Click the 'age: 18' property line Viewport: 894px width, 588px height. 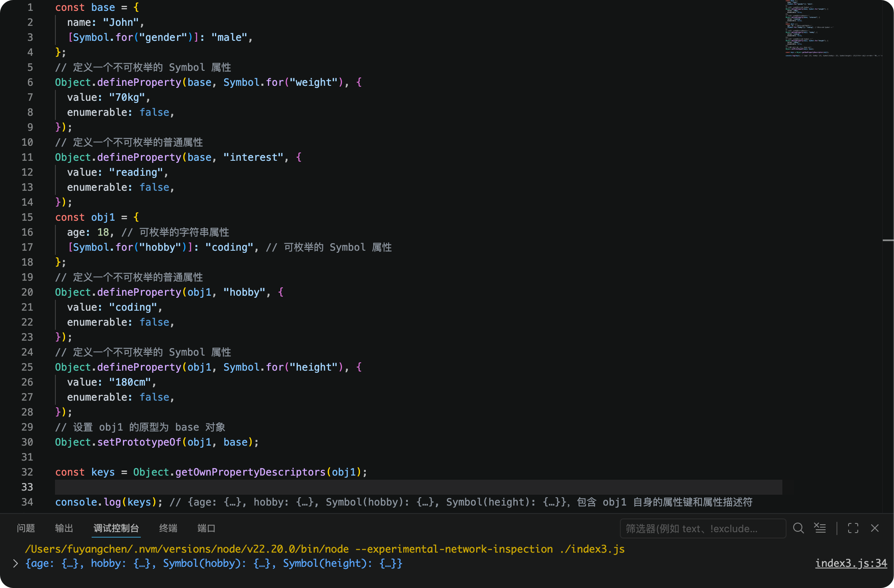pyautogui.click(x=91, y=232)
